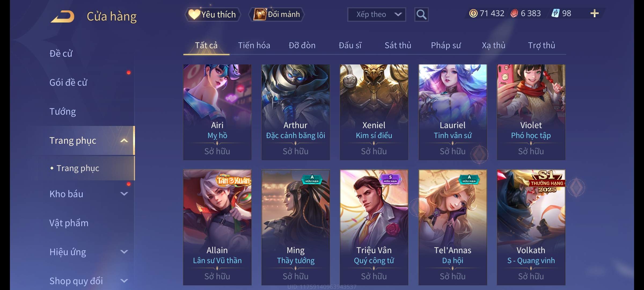Open Đổi mảnh fragment exchange

pos(277,14)
